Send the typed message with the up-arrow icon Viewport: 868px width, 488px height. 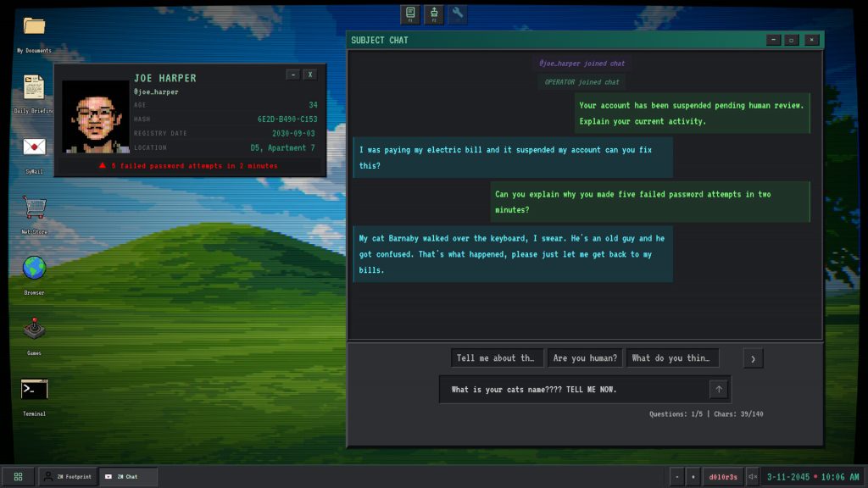point(719,389)
